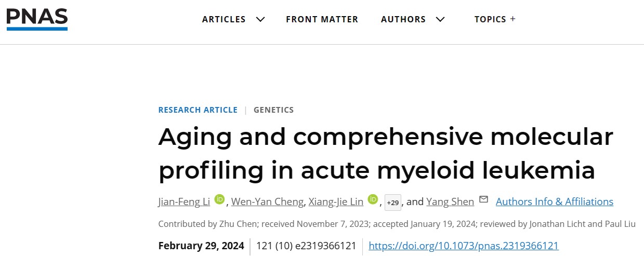Click author name Xiang-Jie Lin
Image resolution: width=644 pixels, height=256 pixels.
tap(335, 201)
